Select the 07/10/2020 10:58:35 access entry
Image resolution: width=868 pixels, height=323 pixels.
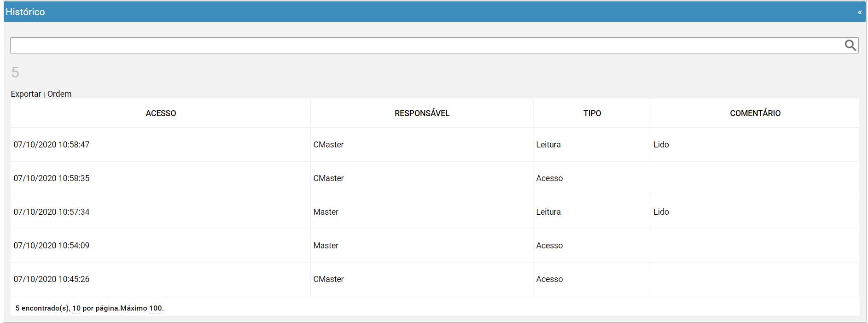(x=52, y=178)
